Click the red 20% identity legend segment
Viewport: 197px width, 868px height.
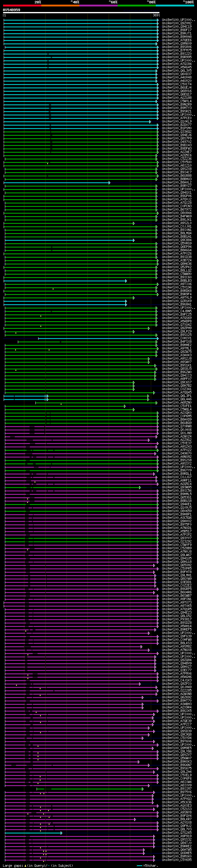22,6
